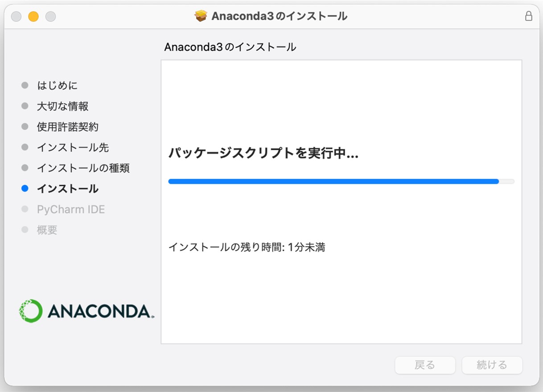Viewport: 543px width, 392px height.
Task: Click the Anaconda3 package box icon
Action: (201, 16)
